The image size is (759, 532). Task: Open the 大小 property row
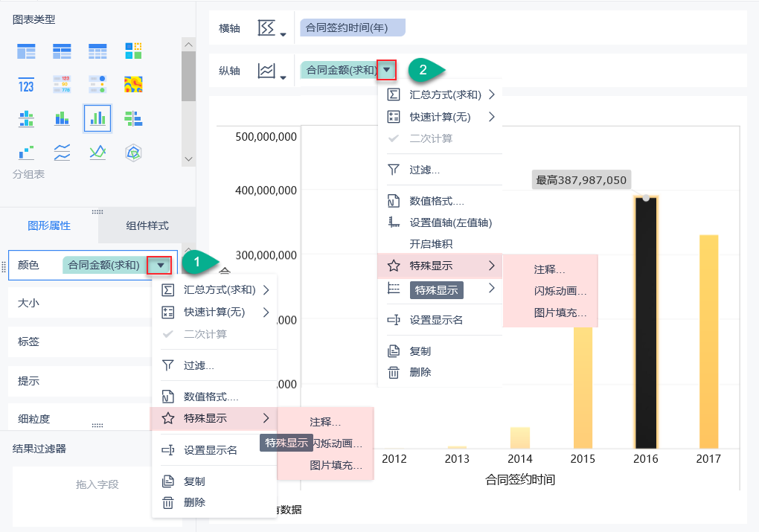80,303
